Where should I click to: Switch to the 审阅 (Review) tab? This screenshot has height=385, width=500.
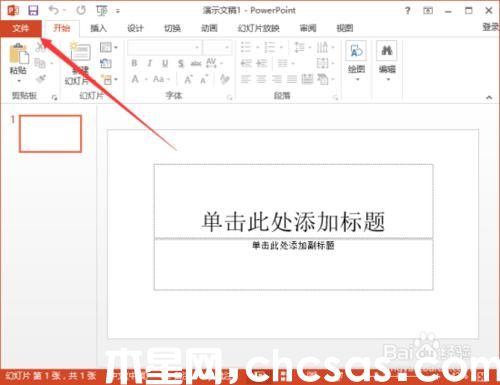pyautogui.click(x=308, y=28)
